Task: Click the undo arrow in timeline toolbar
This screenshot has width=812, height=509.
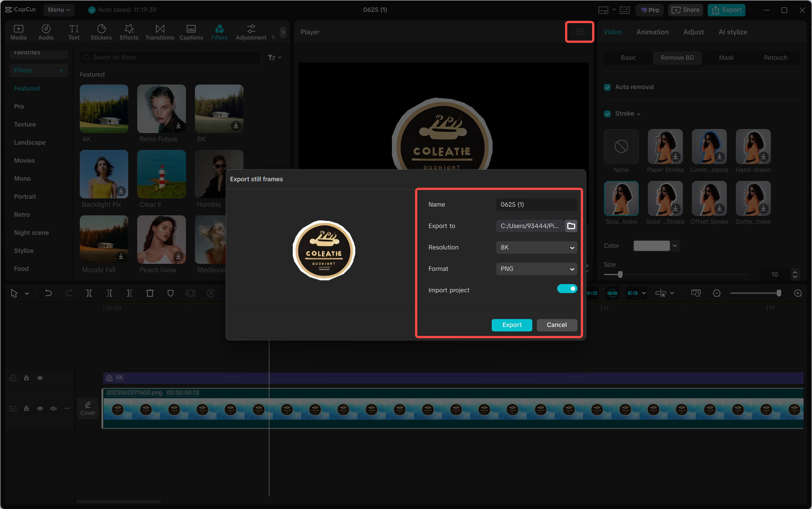Action: point(48,293)
